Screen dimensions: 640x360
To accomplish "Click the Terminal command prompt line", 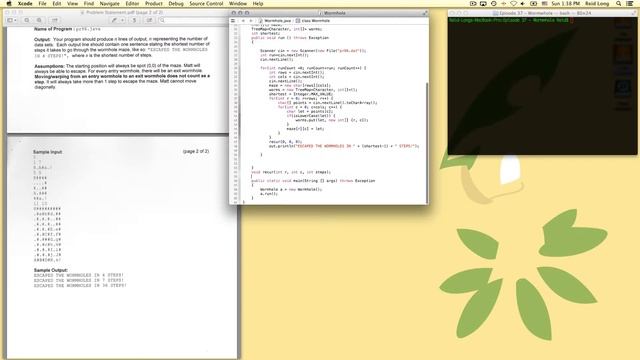I will pos(511,20).
